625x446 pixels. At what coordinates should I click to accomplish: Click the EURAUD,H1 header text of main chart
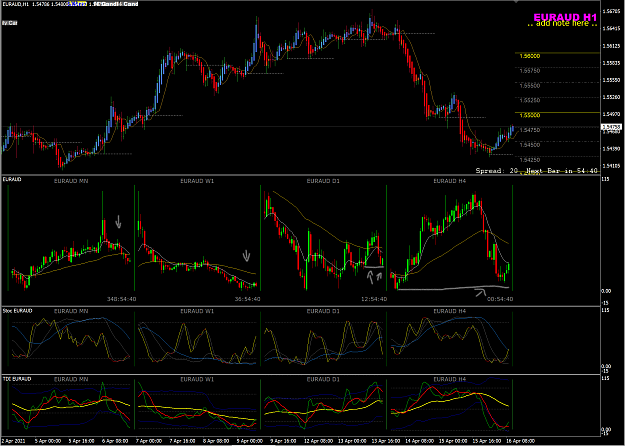(15, 4)
